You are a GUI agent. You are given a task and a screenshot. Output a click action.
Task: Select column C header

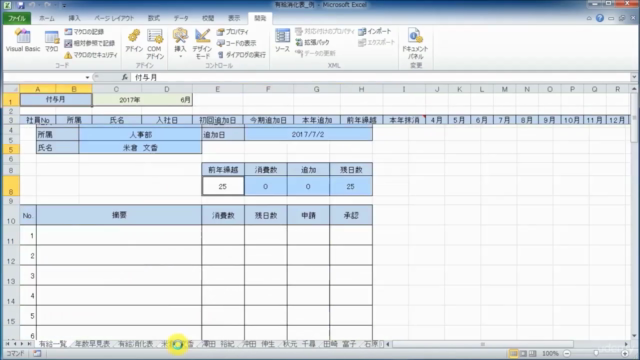tap(116, 89)
